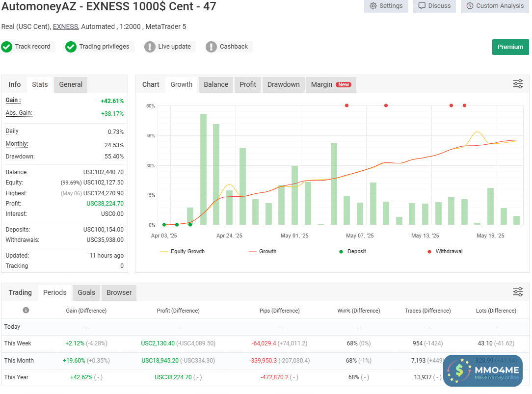Click Balance value USC102,440.70
The width and height of the screenshot is (532, 394).
tap(104, 172)
